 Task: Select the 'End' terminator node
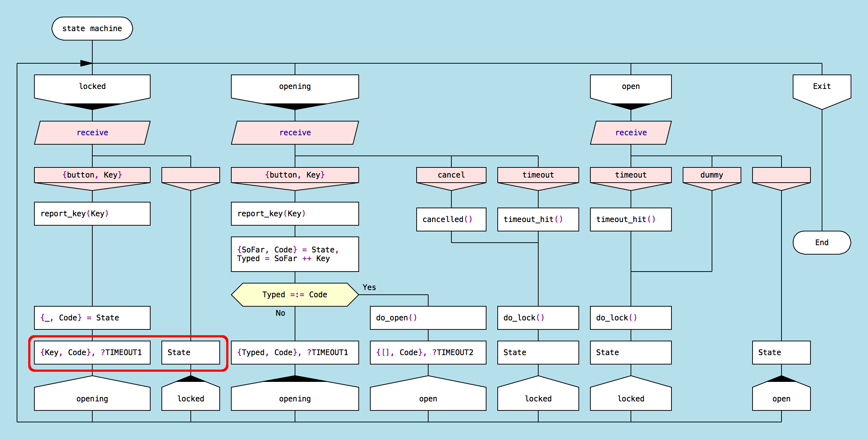pyautogui.click(x=821, y=243)
